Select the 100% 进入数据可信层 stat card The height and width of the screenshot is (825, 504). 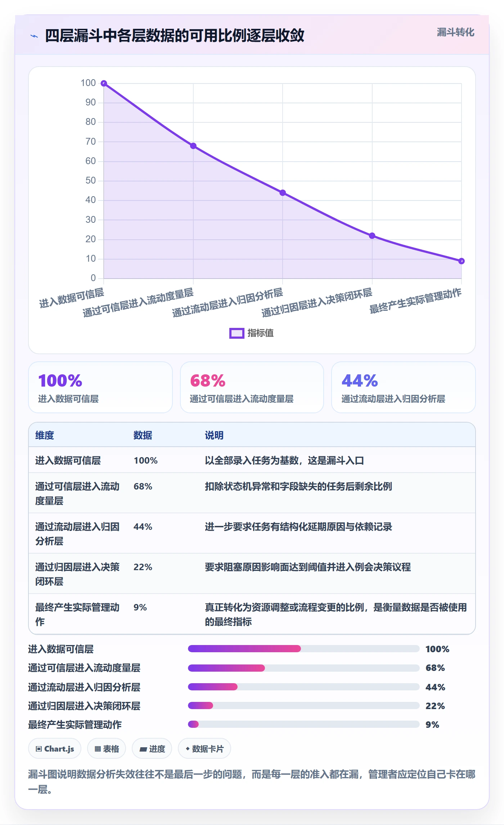(100, 387)
